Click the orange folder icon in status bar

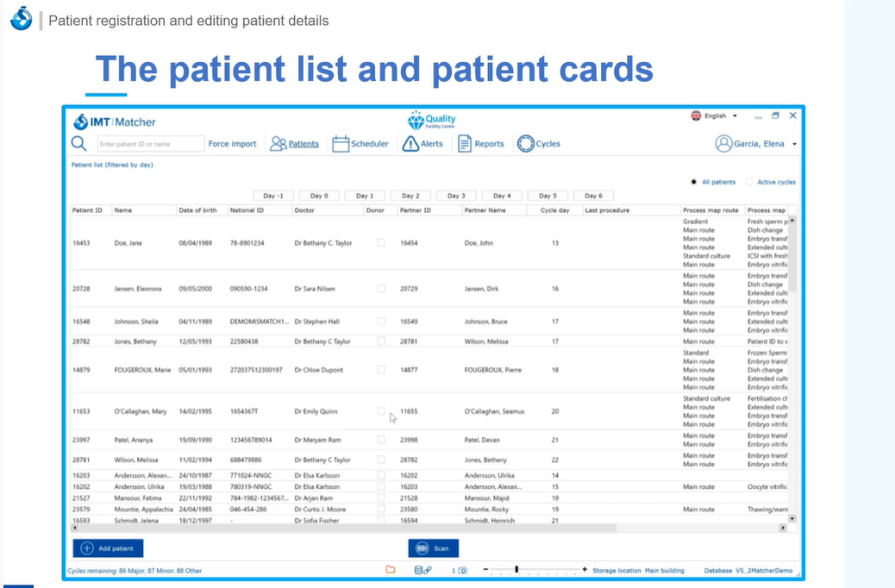coord(390,570)
